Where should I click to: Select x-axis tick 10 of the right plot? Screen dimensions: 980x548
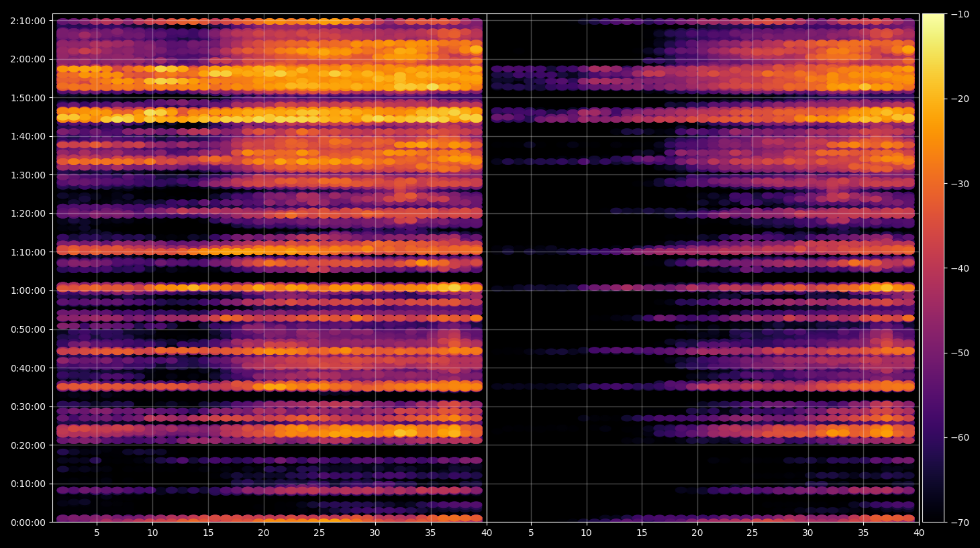[x=586, y=533]
